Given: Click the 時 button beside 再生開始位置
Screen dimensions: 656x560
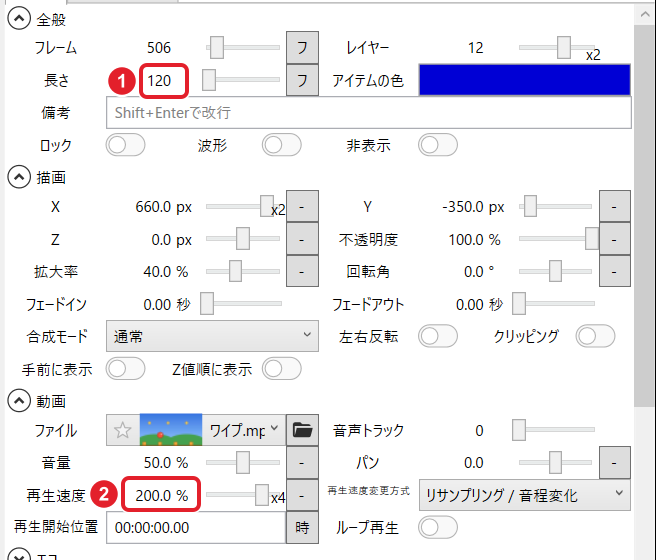Looking at the screenshot, I should (302, 527).
